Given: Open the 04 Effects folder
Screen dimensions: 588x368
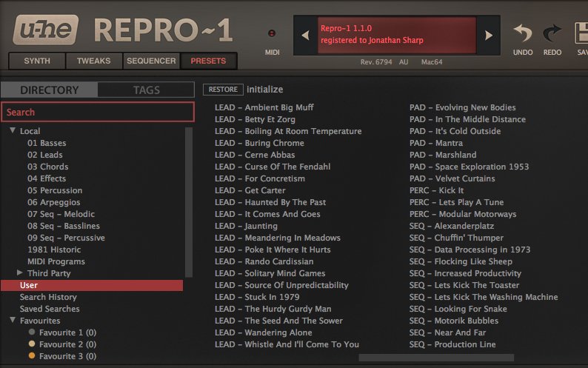Looking at the screenshot, I should pyautogui.click(x=47, y=178).
